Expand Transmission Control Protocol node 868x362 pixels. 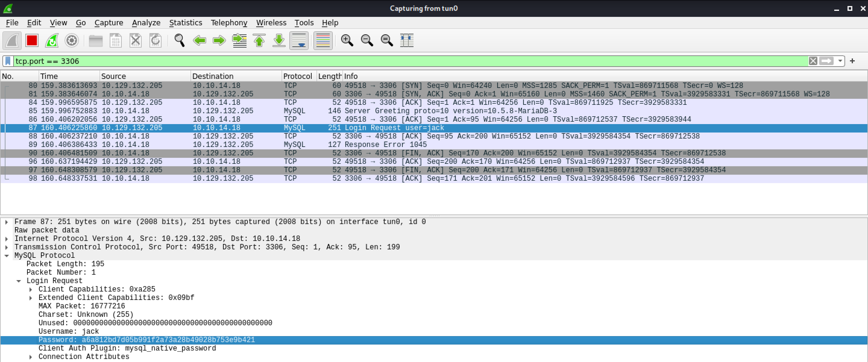[6, 247]
